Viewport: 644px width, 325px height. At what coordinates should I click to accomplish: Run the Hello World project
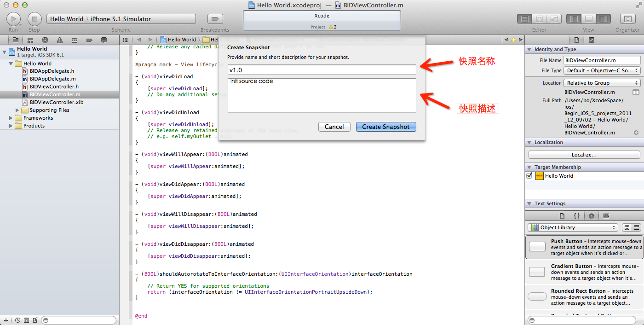click(13, 19)
